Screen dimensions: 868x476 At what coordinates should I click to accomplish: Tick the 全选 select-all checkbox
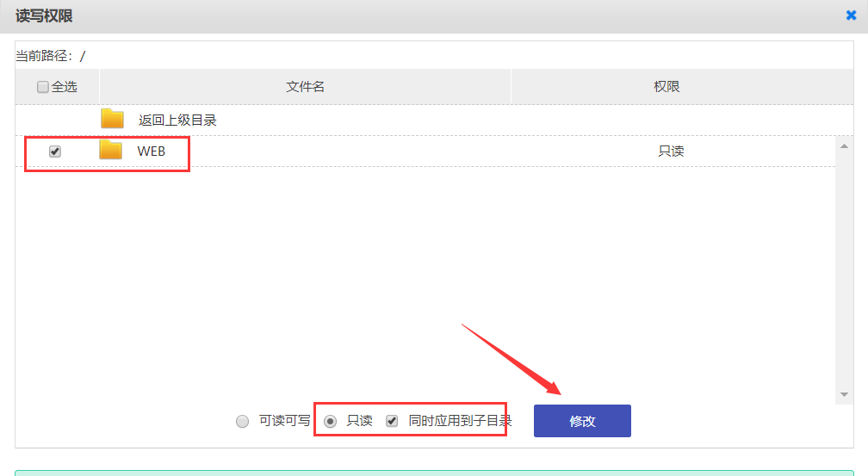[x=43, y=87]
